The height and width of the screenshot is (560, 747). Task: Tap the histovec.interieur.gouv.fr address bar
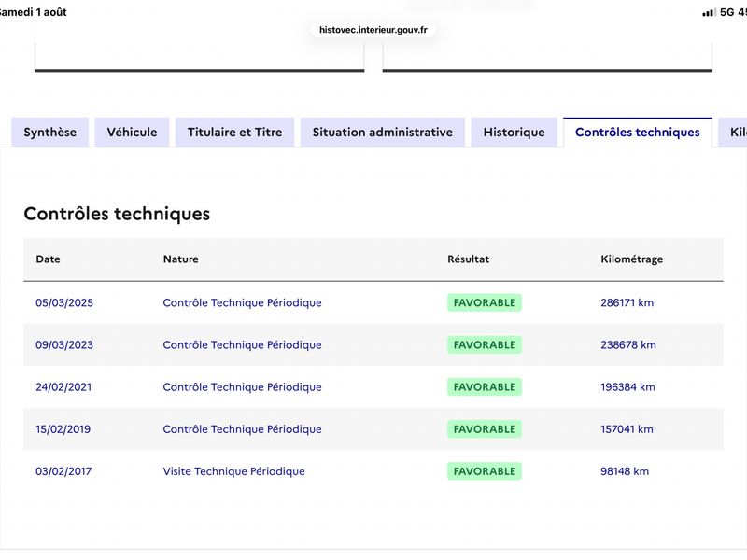[373, 30]
